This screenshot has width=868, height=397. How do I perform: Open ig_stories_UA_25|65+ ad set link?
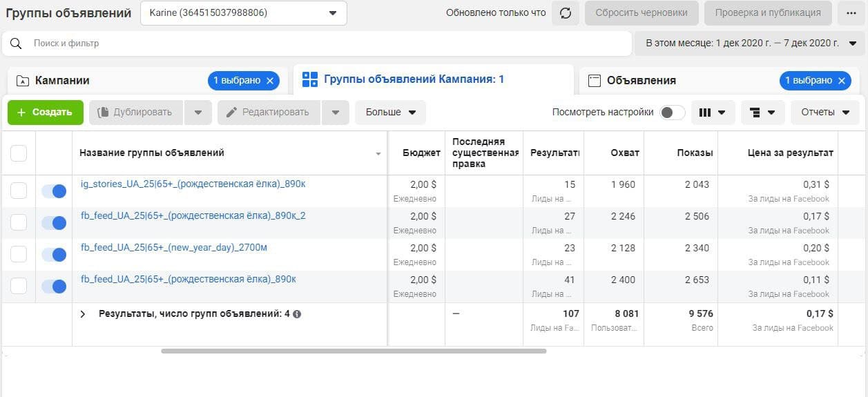pyautogui.click(x=193, y=184)
